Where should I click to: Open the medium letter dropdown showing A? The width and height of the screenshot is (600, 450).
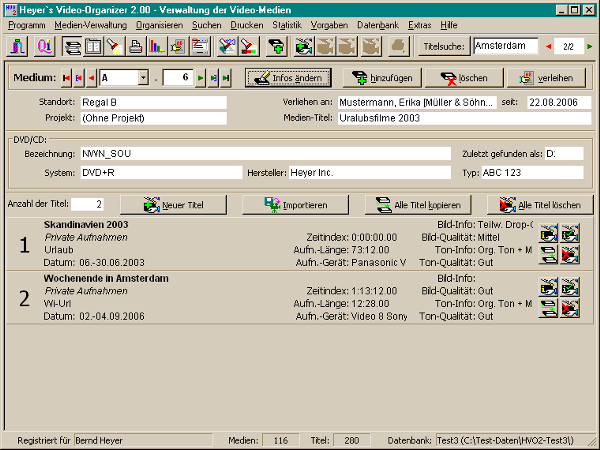click(143, 77)
